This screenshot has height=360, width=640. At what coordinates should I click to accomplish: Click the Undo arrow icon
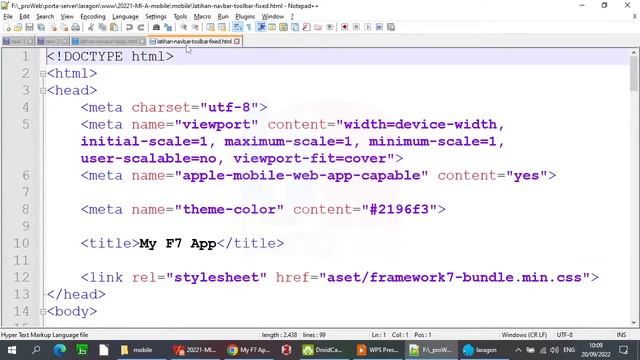[x=129, y=27]
